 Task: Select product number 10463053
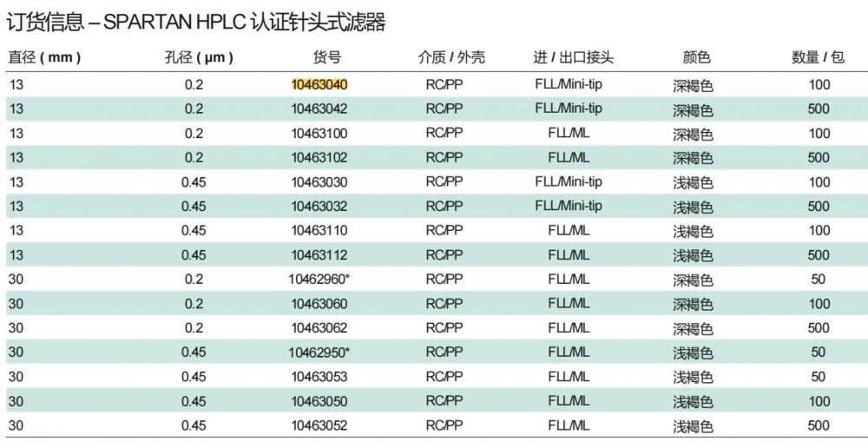319,377
